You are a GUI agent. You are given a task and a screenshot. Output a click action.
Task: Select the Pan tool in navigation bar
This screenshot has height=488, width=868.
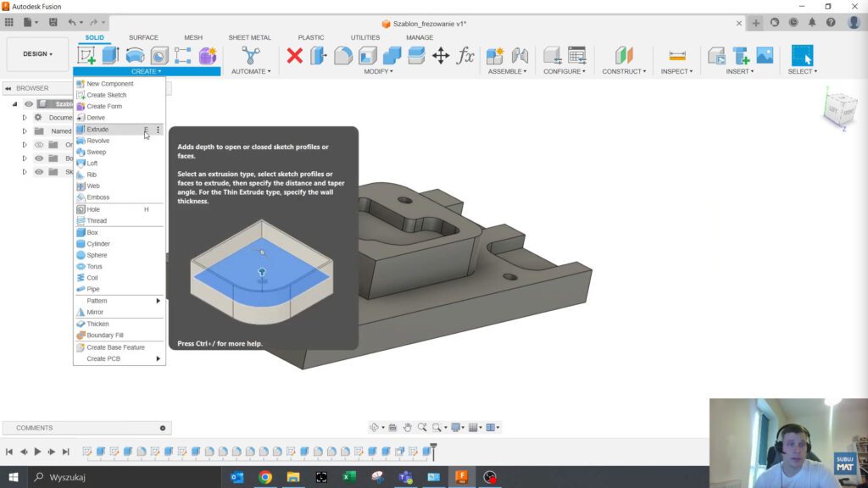tap(407, 427)
